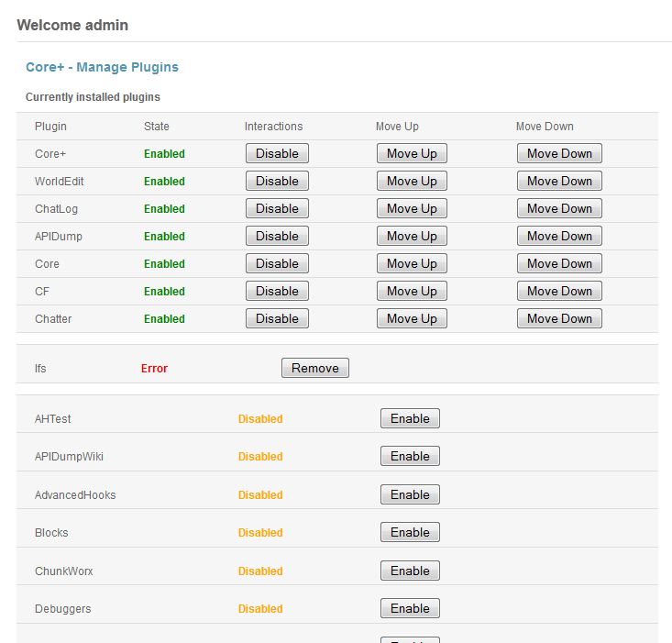The height and width of the screenshot is (643, 672).
Task: Disable the WorldEdit plugin
Action: point(277,181)
